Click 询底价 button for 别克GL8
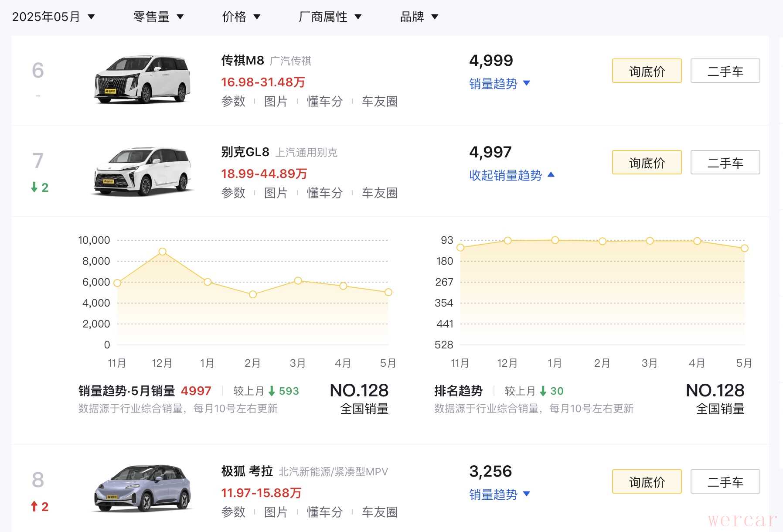 647,162
